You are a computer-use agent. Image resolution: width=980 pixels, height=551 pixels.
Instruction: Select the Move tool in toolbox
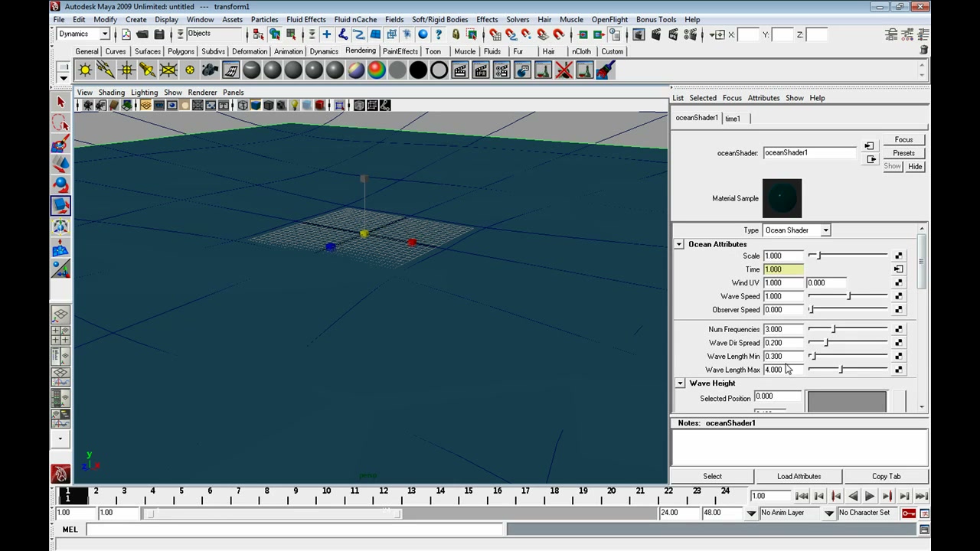[x=60, y=165]
